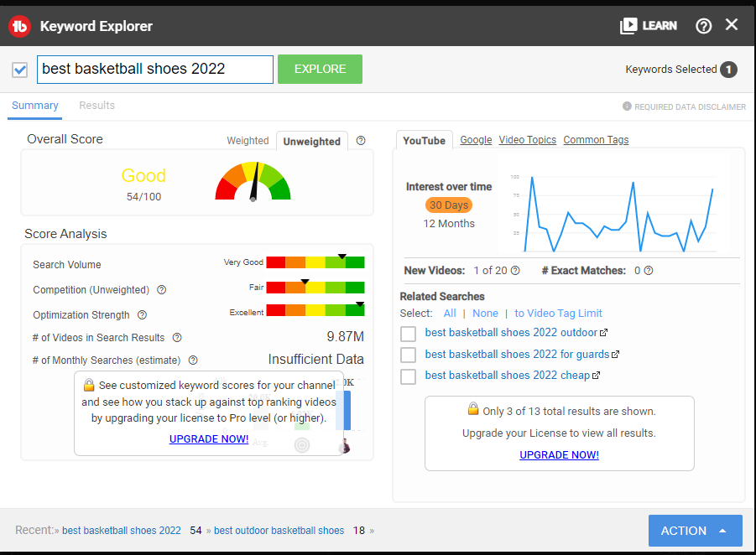This screenshot has height=555, width=756.
Task: Close the Keyword Explorer window
Action: pos(732,24)
